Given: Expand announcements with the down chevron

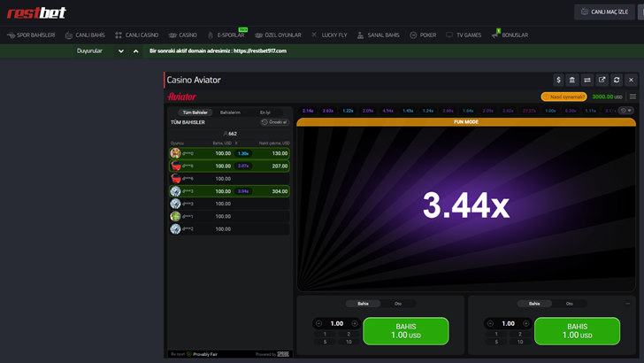Looking at the screenshot, I should (120, 51).
